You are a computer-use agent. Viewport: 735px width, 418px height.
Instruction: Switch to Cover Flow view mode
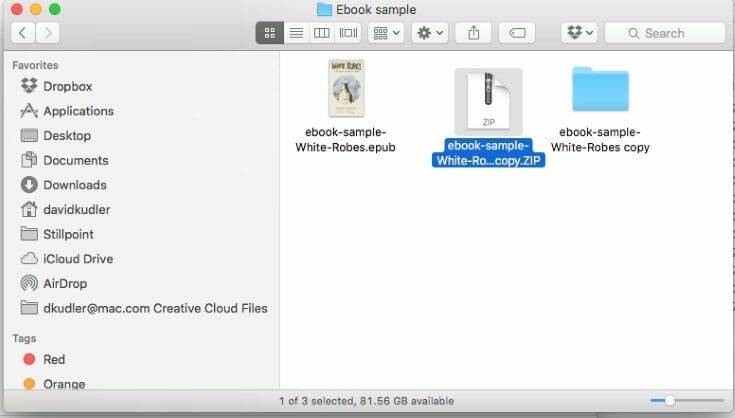[348, 33]
